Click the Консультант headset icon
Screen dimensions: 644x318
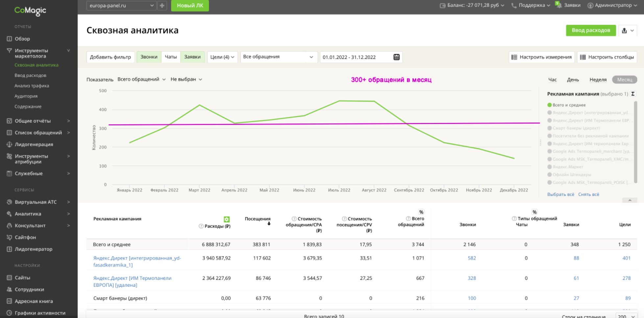(9, 226)
